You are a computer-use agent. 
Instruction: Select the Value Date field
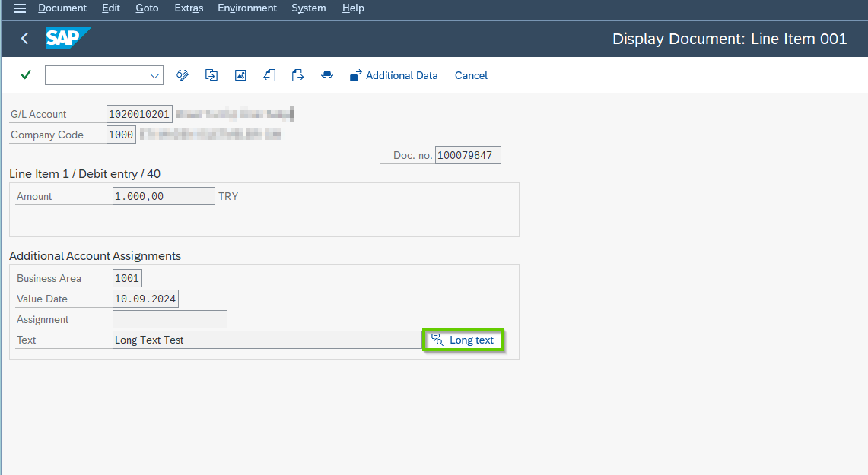(145, 299)
